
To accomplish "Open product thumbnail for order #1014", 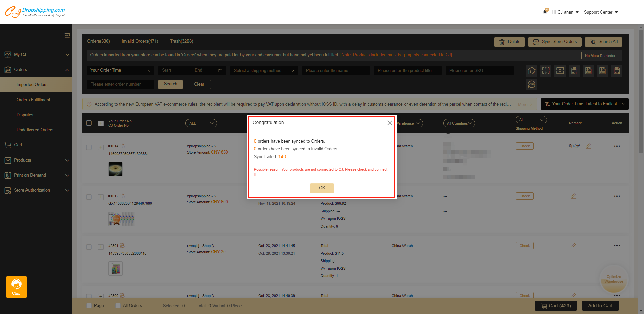I will (115, 169).
